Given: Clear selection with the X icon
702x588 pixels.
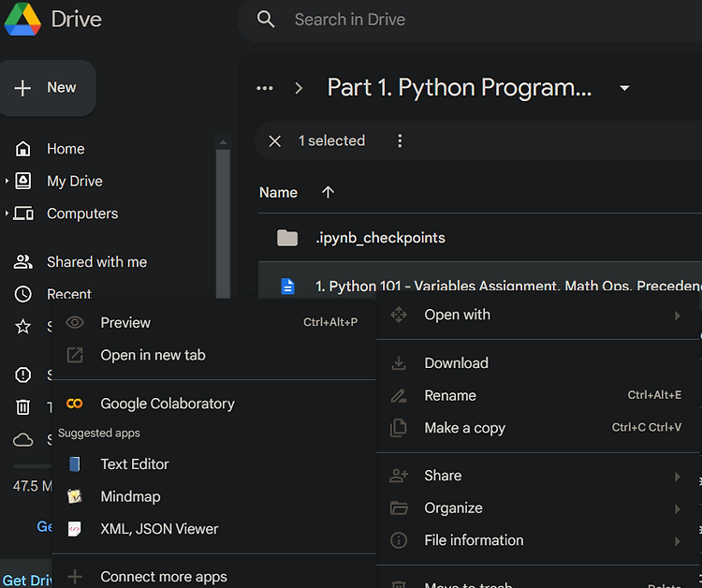Looking at the screenshot, I should 275,141.
